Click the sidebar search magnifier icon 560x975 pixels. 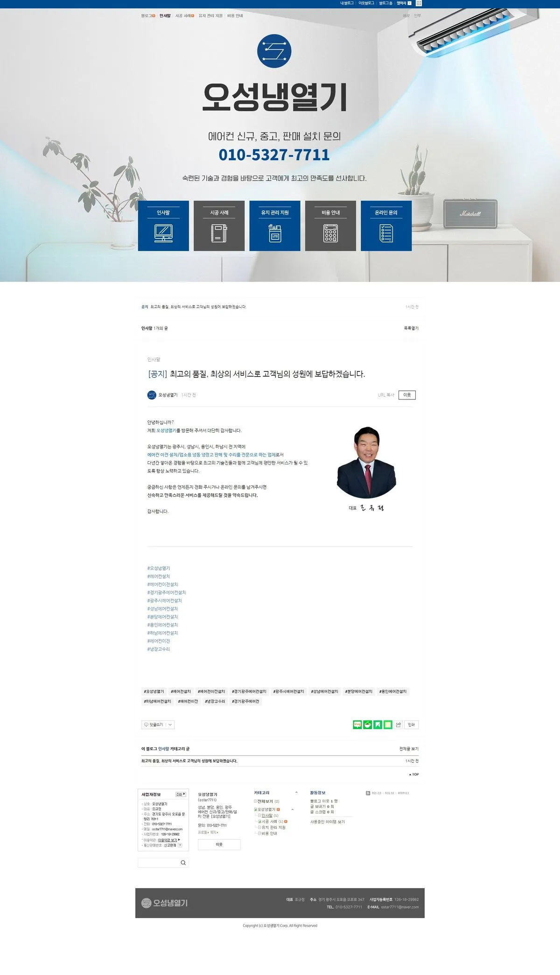tap(183, 863)
